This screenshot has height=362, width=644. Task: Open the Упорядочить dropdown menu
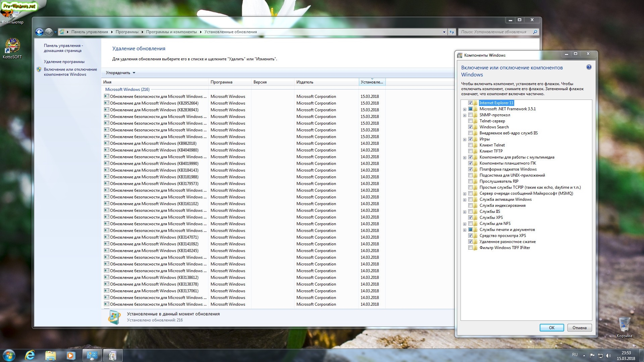[120, 73]
